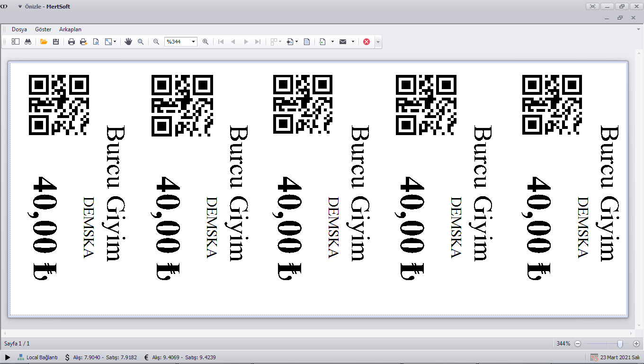Screen dimensions: 644x364
Task: Select the hand pan tool
Action: click(x=128, y=42)
